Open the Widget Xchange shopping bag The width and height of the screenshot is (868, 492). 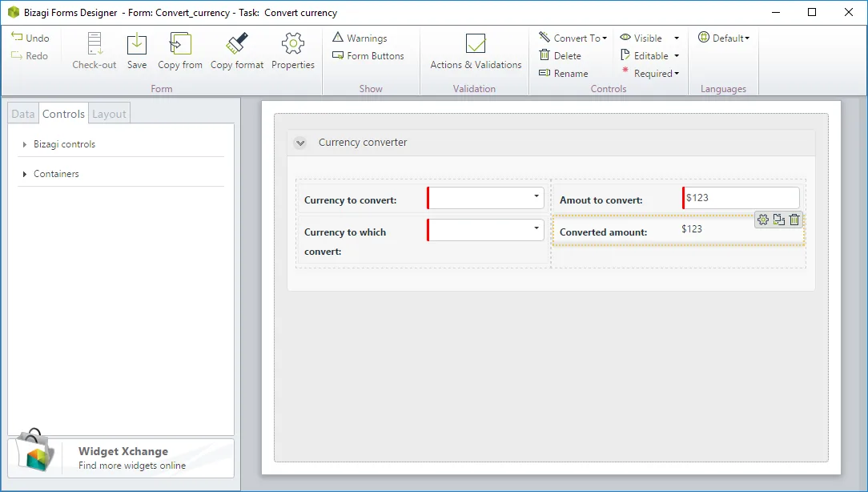click(35, 450)
